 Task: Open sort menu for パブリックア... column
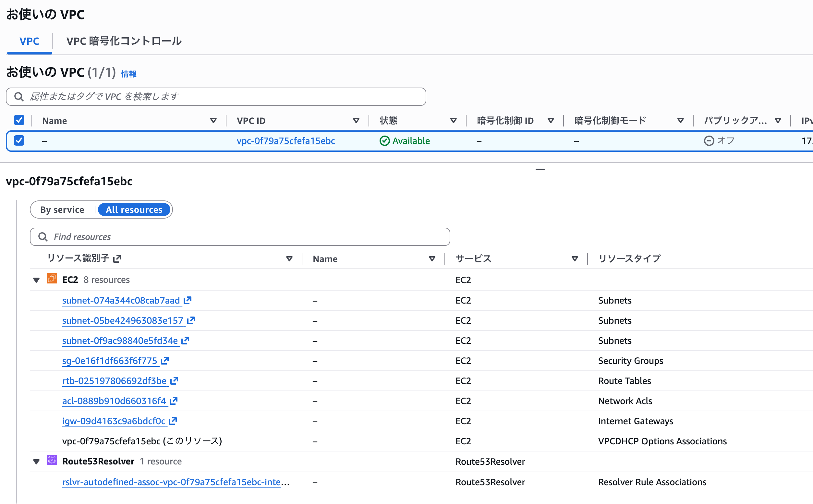click(x=778, y=121)
